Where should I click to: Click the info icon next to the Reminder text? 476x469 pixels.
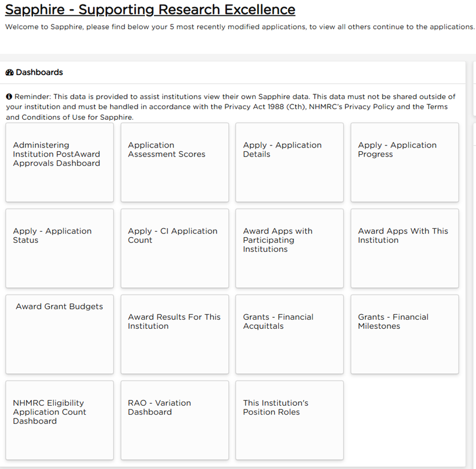pyautogui.click(x=8, y=96)
